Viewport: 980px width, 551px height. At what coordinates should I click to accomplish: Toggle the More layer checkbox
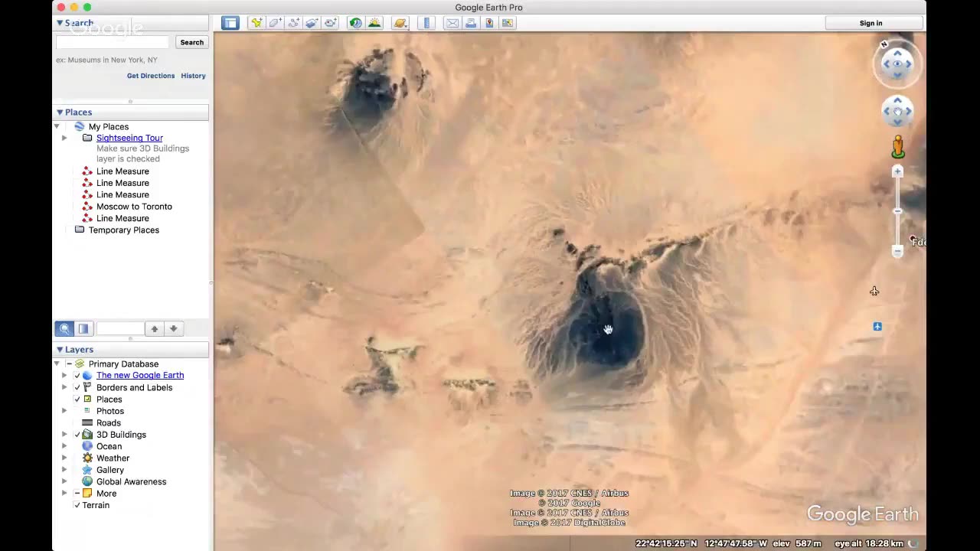77,494
